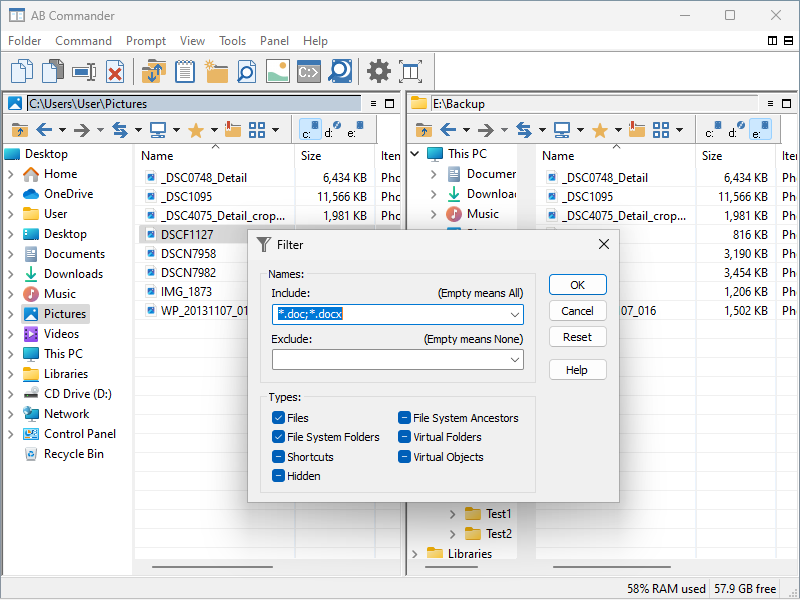Click the Rename toolbar icon

[x=84, y=71]
